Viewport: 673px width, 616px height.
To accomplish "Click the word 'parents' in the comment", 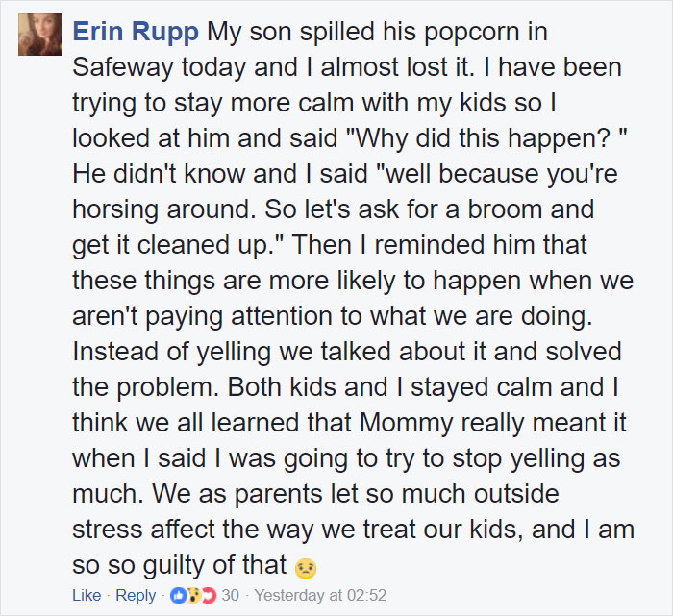I will pos(278,495).
